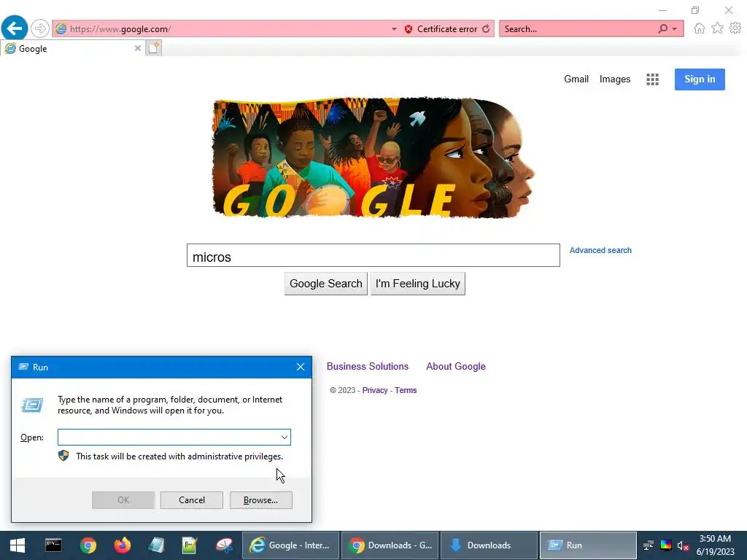Screen dimensions: 747x560
Task: Close the Run dialog with X
Action: [300, 367]
